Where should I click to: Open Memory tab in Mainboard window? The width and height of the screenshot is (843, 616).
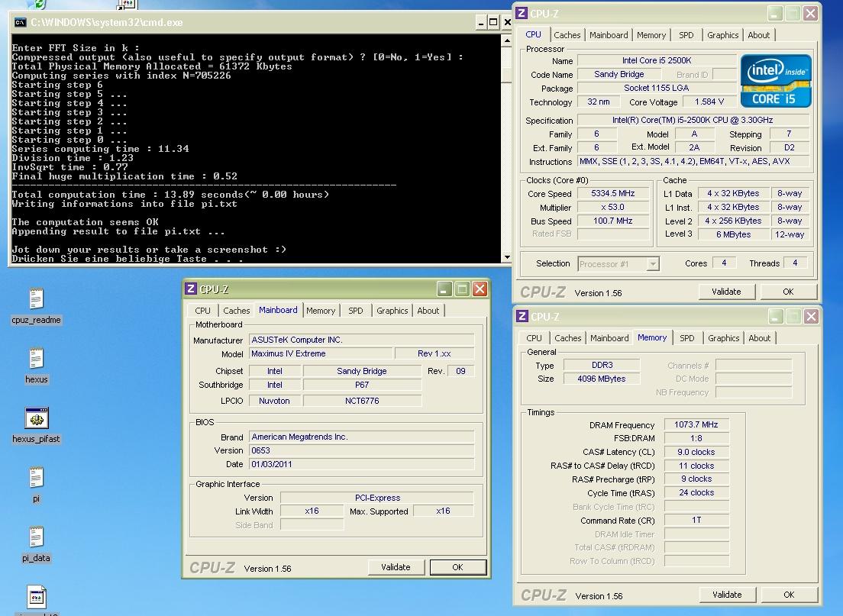click(321, 311)
